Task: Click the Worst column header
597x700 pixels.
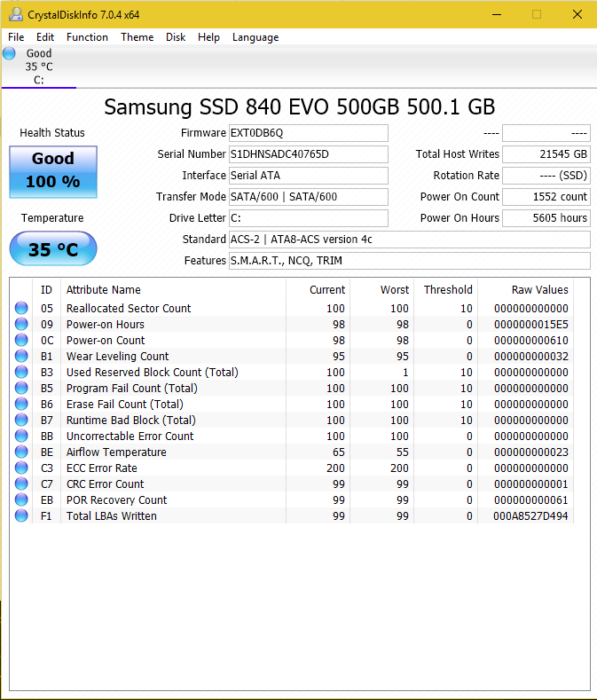Action: pos(382,290)
